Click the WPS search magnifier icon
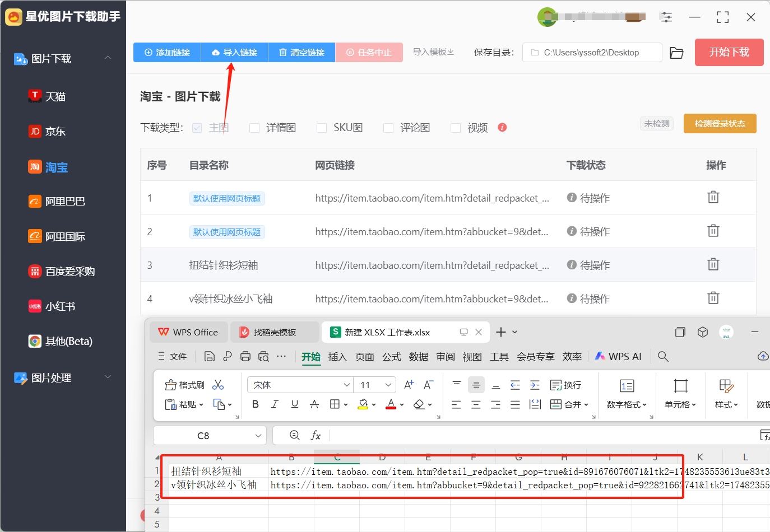 pyautogui.click(x=663, y=356)
